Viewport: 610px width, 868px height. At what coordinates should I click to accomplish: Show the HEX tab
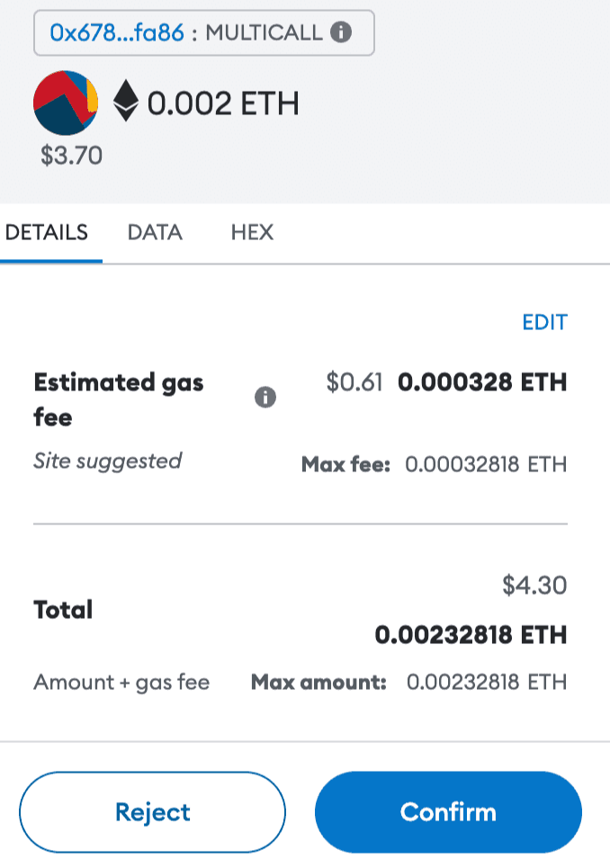tap(252, 232)
